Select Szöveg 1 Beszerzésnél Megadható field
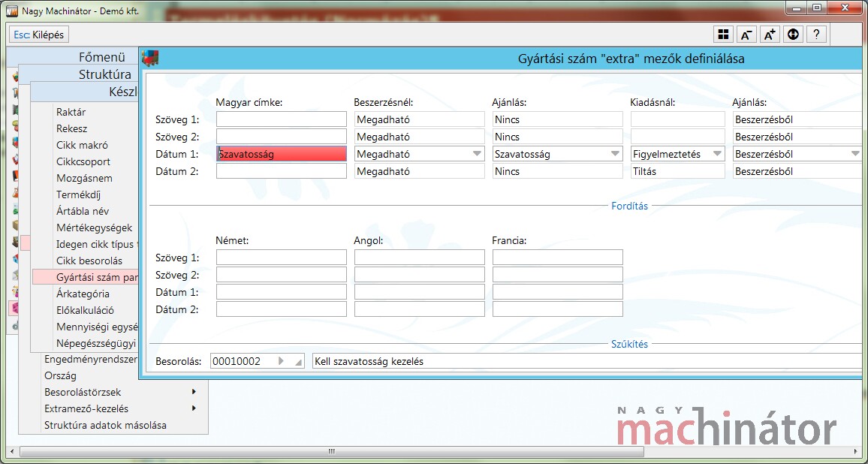This screenshot has width=868, height=464. click(420, 119)
